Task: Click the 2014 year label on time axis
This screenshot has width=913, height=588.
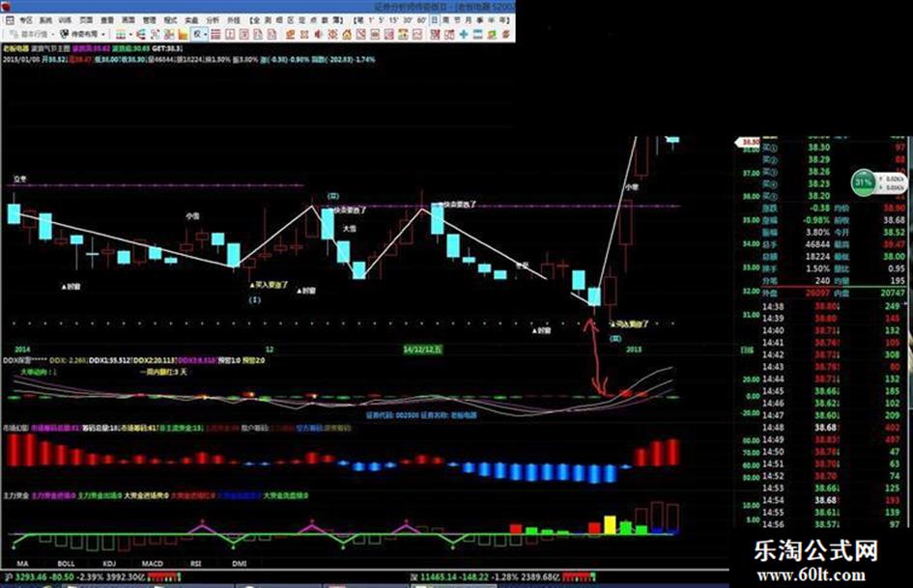Action: tap(22, 350)
